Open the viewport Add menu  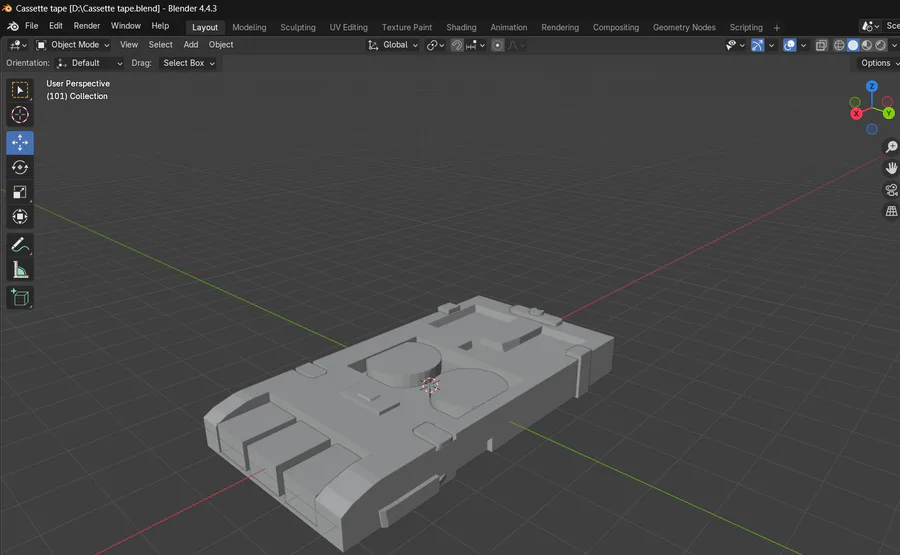[x=191, y=45]
